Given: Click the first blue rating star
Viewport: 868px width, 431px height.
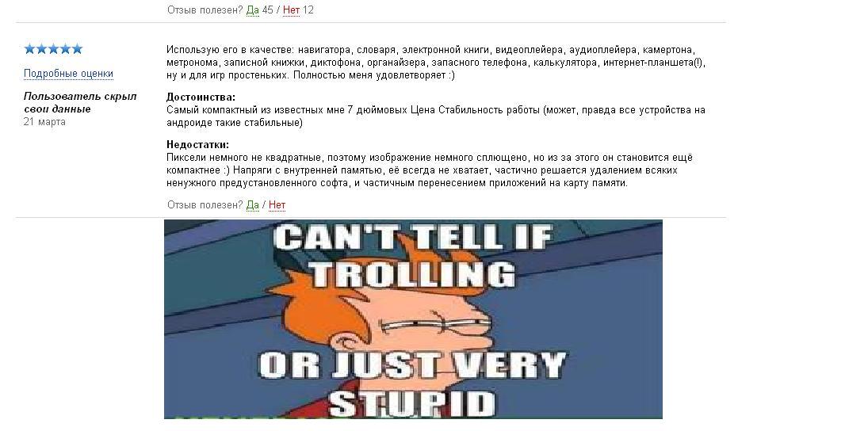Looking at the screenshot, I should (29, 48).
